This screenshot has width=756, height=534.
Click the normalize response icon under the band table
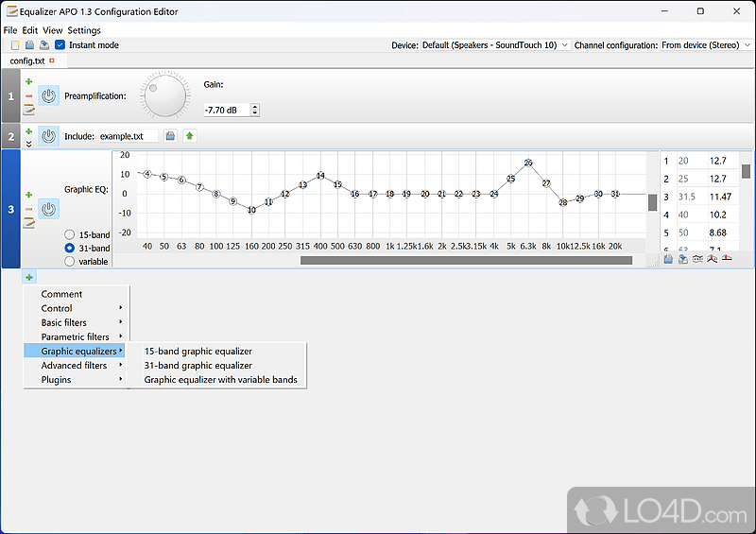click(x=713, y=259)
